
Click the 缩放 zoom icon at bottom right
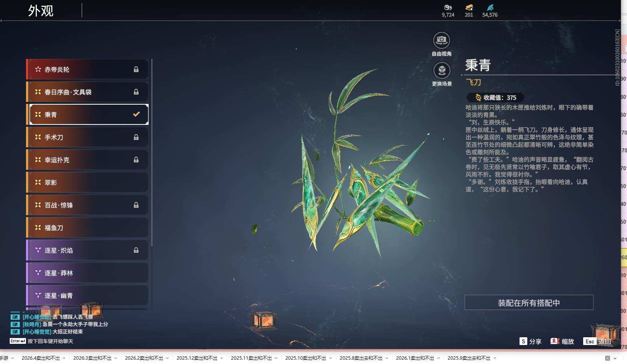pyautogui.click(x=554, y=342)
